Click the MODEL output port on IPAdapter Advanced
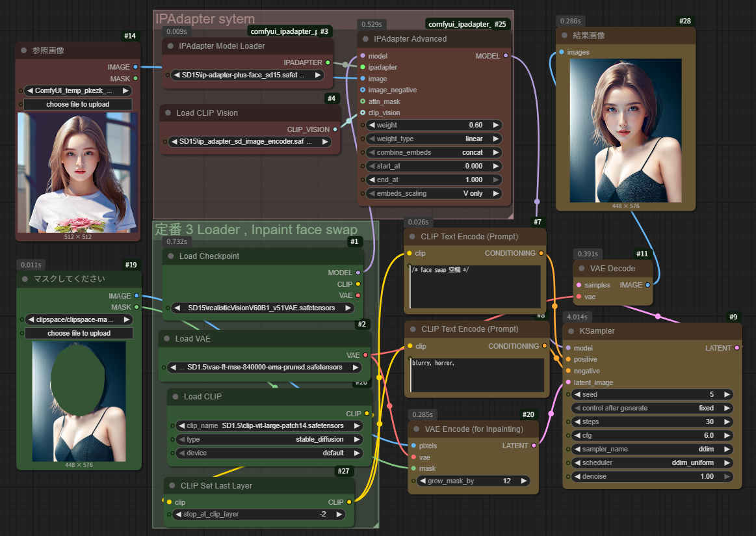The height and width of the screenshot is (536, 756). tap(506, 56)
